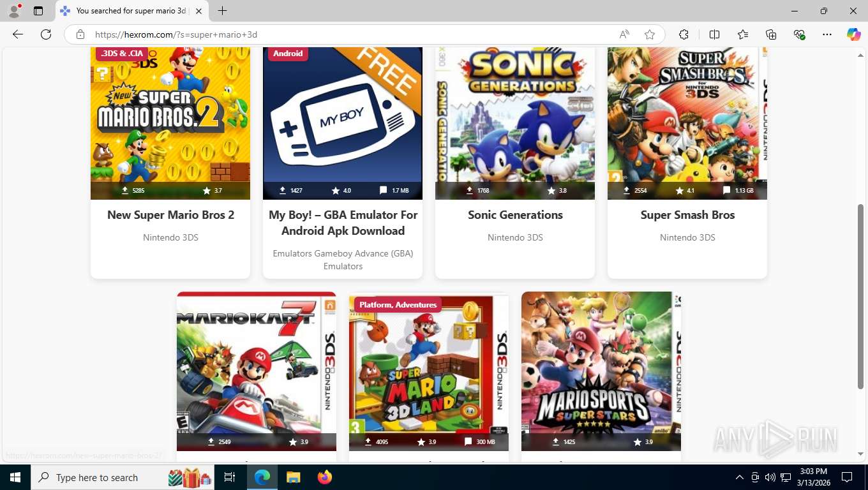The image size is (868, 490).
Task: Go back to the previous page
Action: click(18, 34)
